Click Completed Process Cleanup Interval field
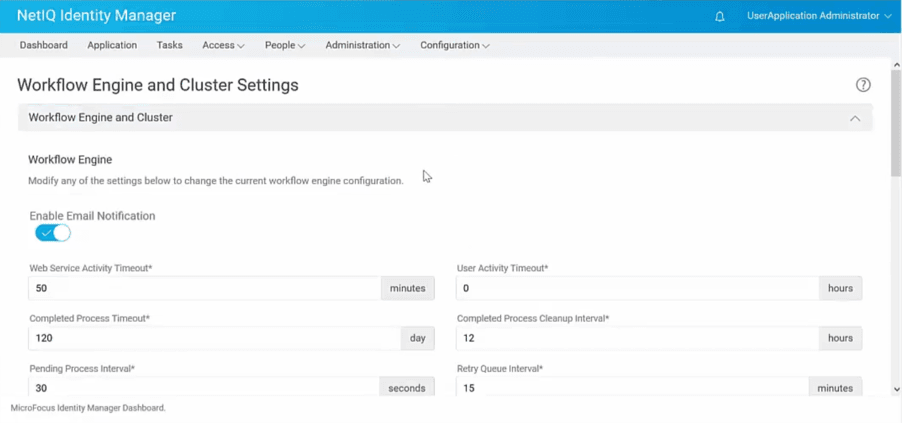 (x=637, y=338)
